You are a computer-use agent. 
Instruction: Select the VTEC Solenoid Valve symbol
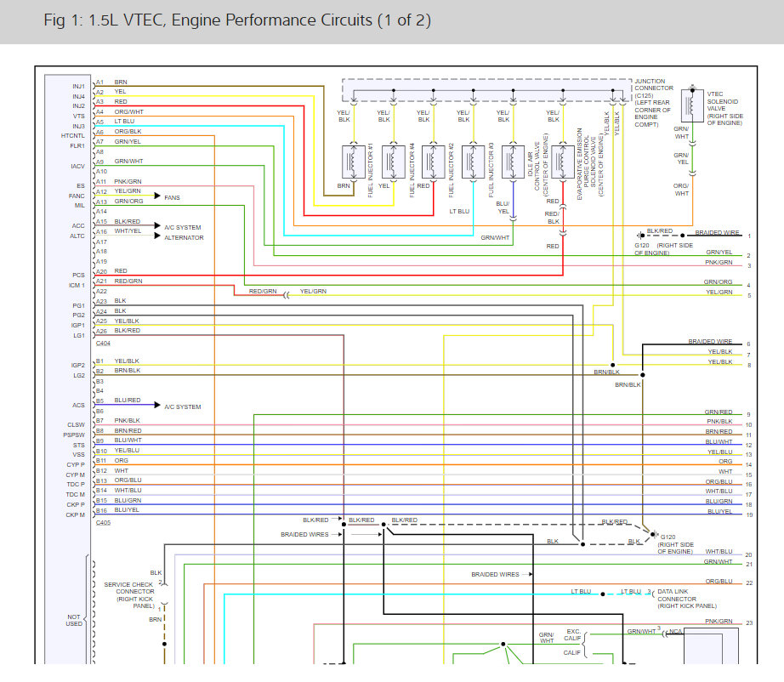(692, 106)
